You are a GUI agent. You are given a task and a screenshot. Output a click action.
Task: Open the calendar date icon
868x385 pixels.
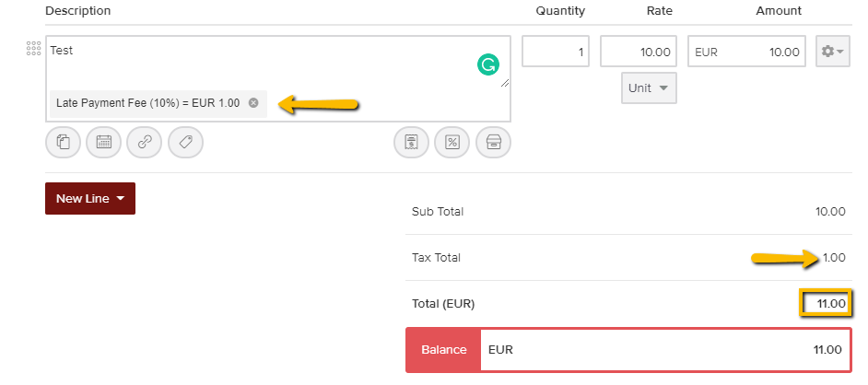pyautogui.click(x=103, y=142)
